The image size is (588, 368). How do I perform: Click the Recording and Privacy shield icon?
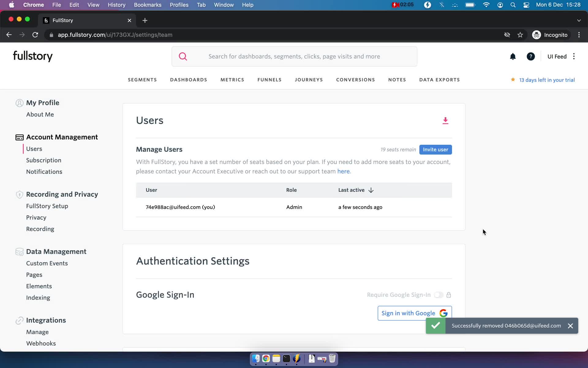19,194
